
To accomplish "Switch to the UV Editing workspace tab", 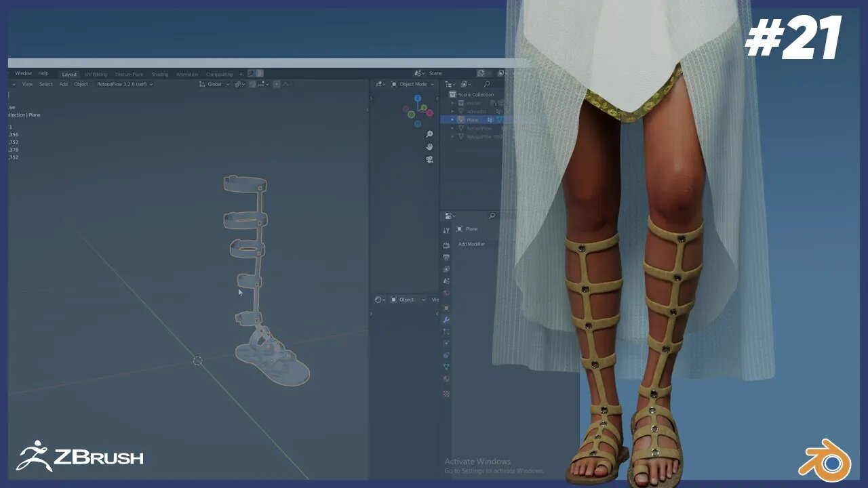I will click(96, 75).
